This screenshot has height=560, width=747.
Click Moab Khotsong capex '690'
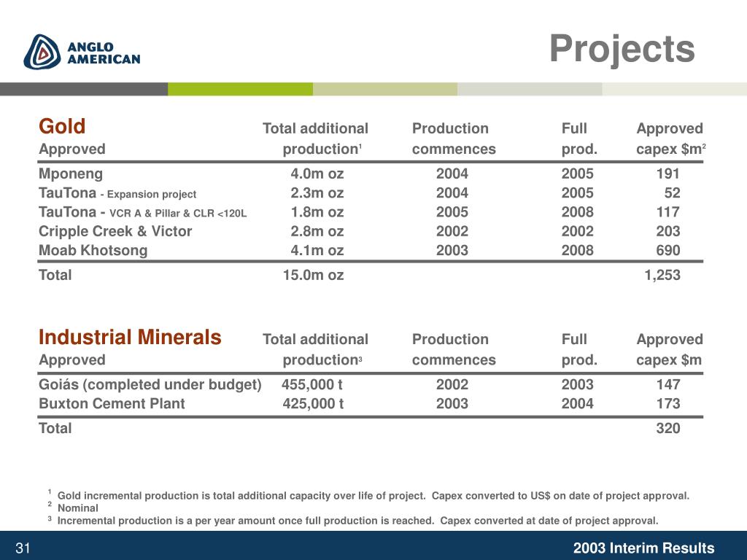click(668, 250)
